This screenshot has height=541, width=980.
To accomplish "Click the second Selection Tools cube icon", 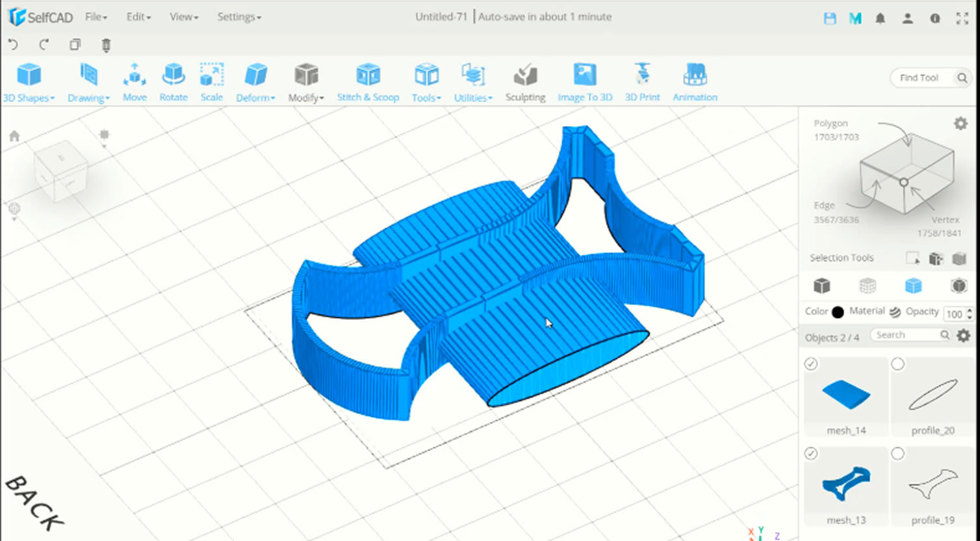I will point(936,258).
